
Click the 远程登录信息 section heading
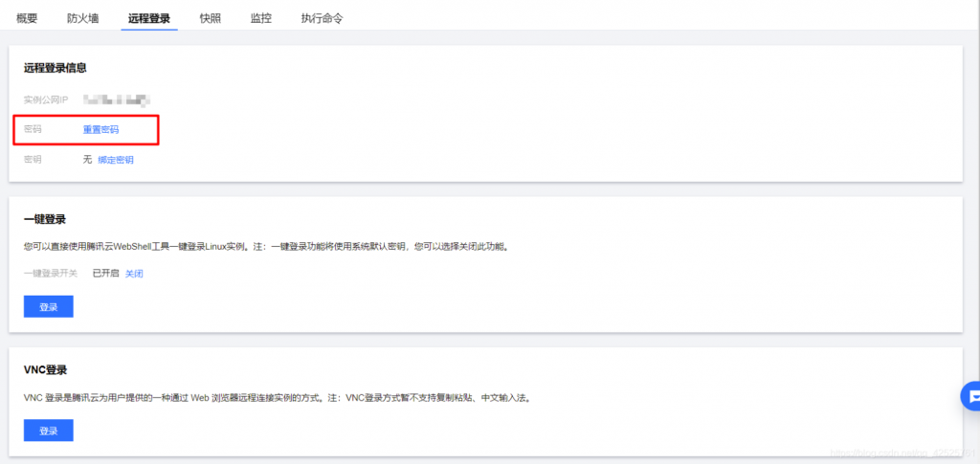(55, 68)
